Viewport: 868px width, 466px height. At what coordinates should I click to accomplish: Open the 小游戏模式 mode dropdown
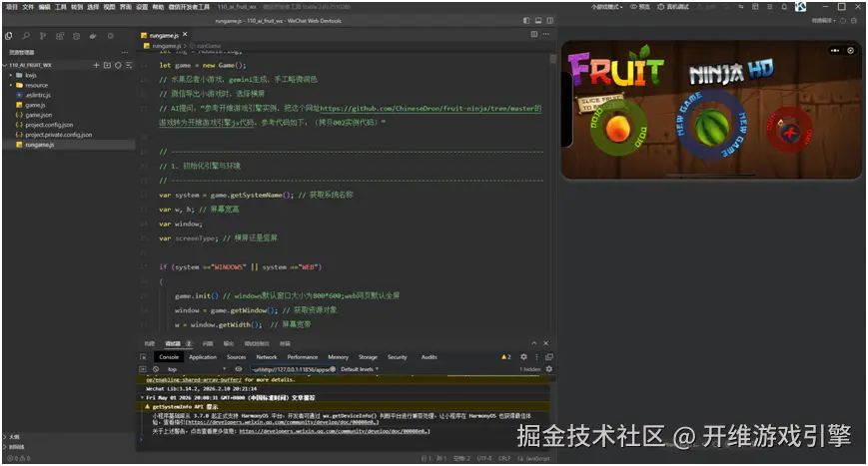coord(607,7)
